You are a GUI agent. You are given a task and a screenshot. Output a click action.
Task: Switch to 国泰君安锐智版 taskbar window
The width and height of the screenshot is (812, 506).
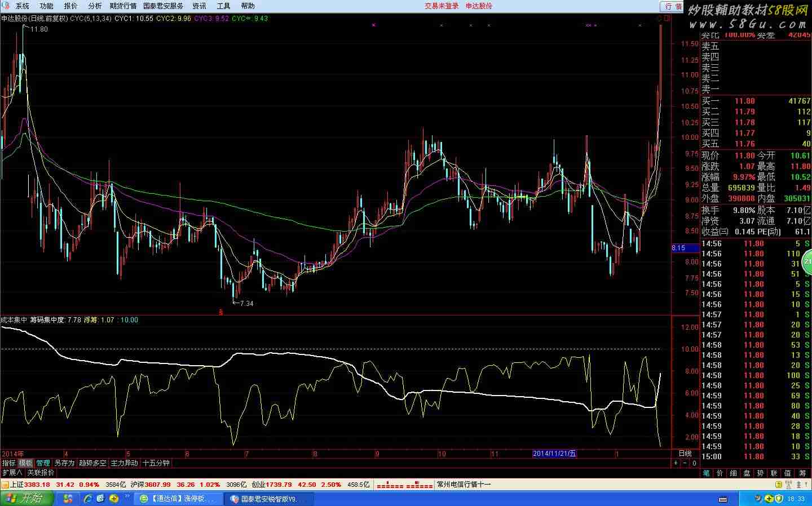[268, 499]
